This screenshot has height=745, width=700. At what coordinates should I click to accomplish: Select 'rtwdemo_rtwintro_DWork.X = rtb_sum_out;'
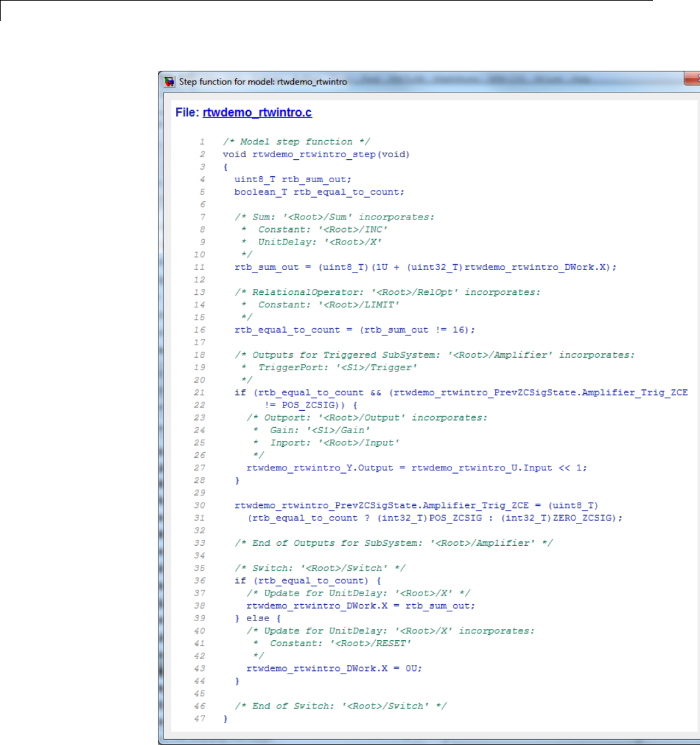tap(360, 606)
